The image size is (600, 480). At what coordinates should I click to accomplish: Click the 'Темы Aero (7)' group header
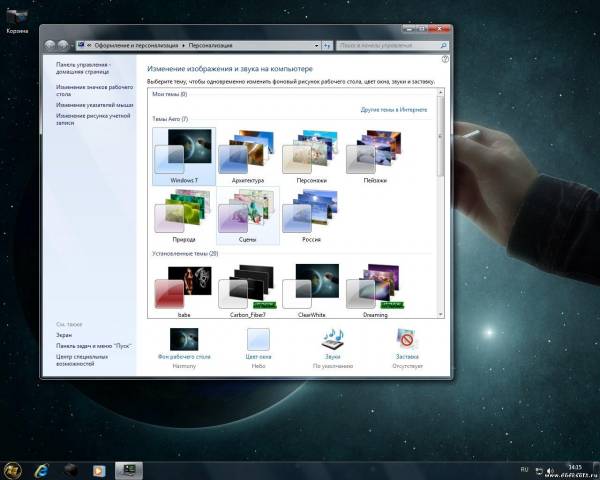[x=170, y=119]
